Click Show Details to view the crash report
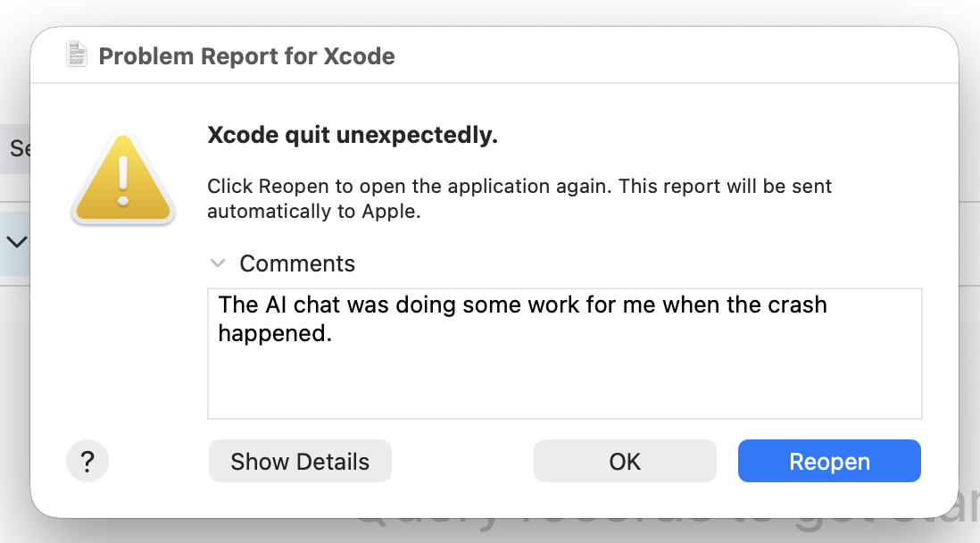 point(300,461)
